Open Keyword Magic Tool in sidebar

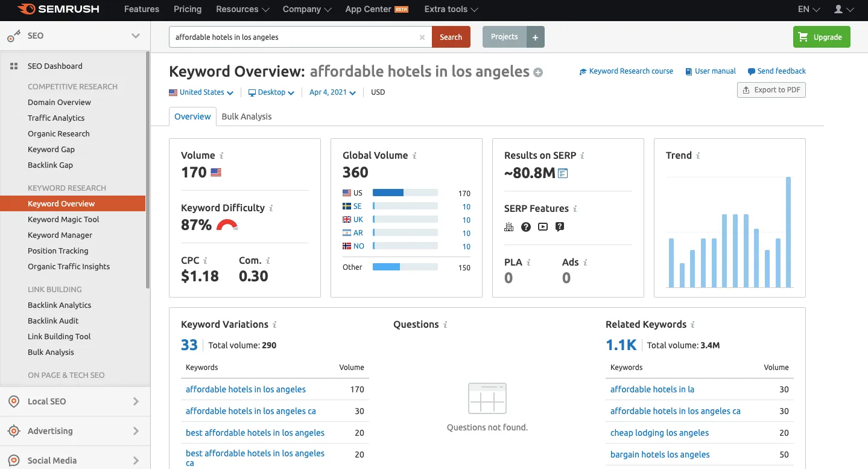(x=63, y=220)
